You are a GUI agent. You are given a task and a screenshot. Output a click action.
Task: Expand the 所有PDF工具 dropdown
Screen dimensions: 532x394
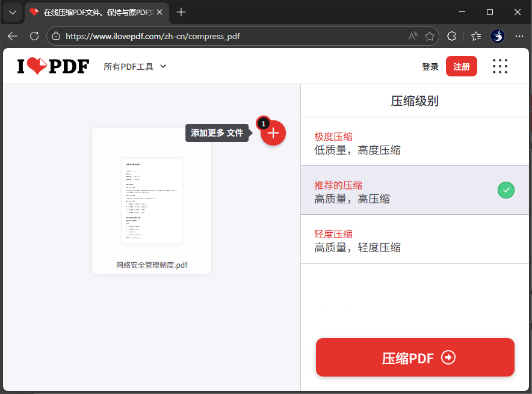point(135,67)
